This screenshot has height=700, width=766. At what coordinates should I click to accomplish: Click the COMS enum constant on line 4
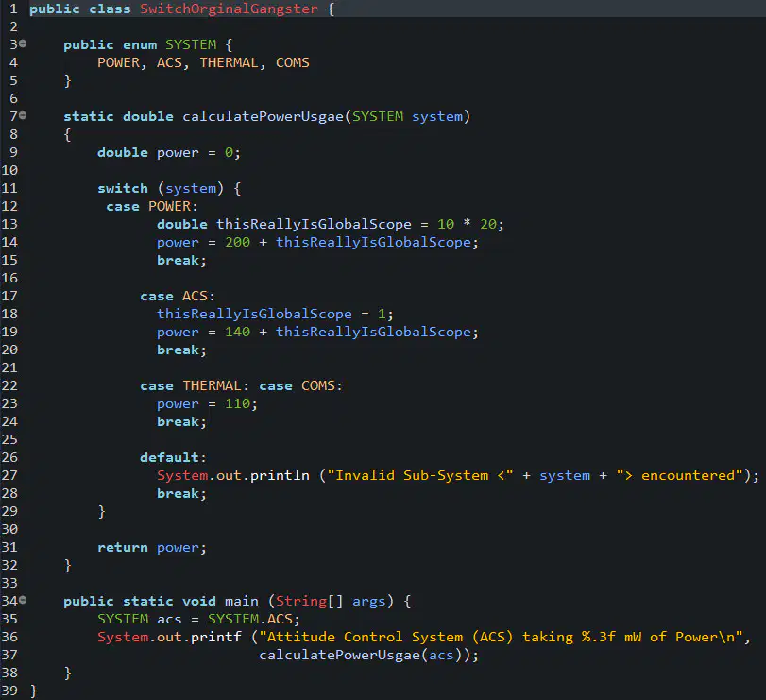(292, 62)
